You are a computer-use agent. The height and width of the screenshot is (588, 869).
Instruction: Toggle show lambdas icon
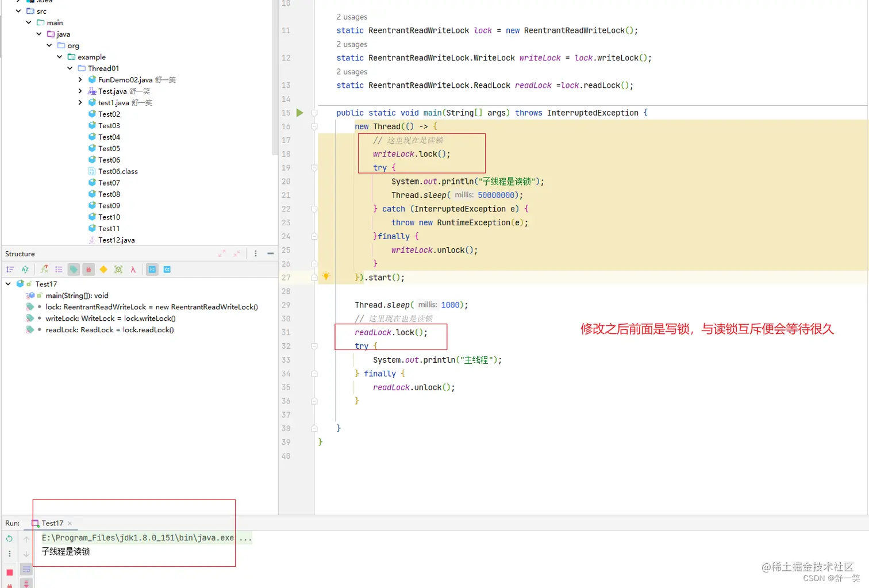[x=133, y=270]
